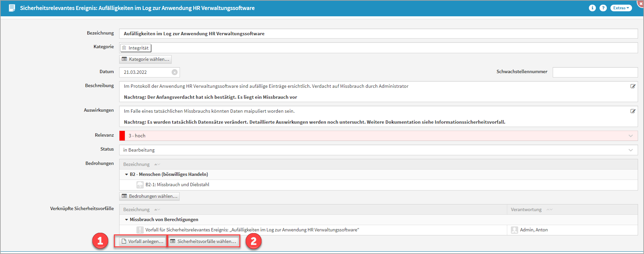The height and width of the screenshot is (254, 644).
Task: Click the info icon in header
Action: [592, 8]
